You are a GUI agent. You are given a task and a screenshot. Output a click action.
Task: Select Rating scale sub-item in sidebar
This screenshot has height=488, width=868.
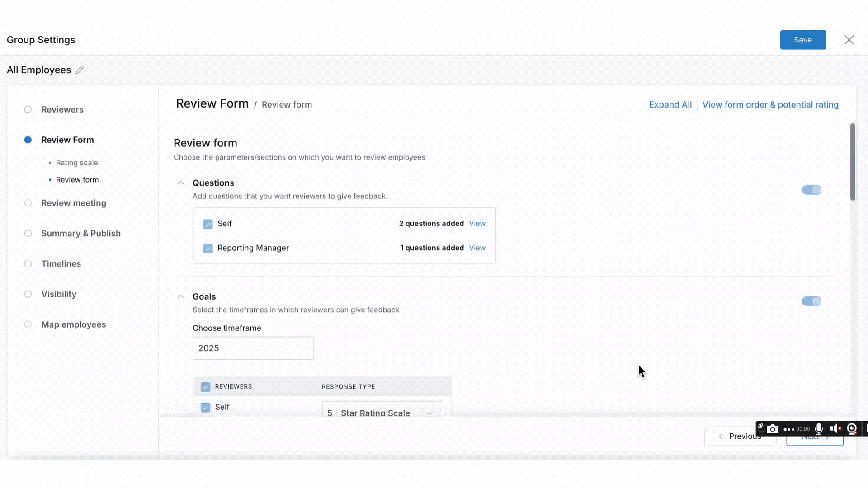click(77, 163)
